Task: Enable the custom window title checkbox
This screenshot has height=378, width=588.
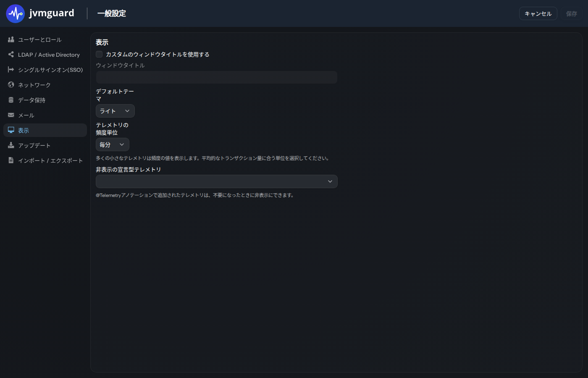Action: [x=99, y=54]
